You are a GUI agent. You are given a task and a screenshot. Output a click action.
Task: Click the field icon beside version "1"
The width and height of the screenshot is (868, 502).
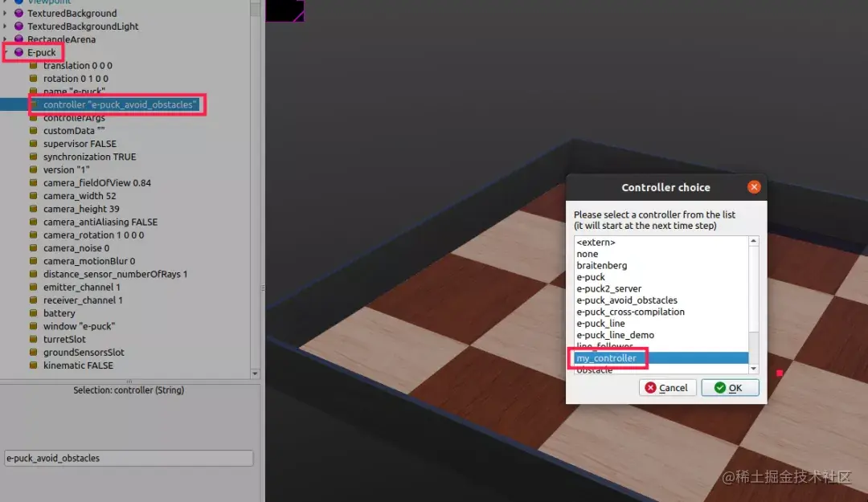[x=33, y=170]
